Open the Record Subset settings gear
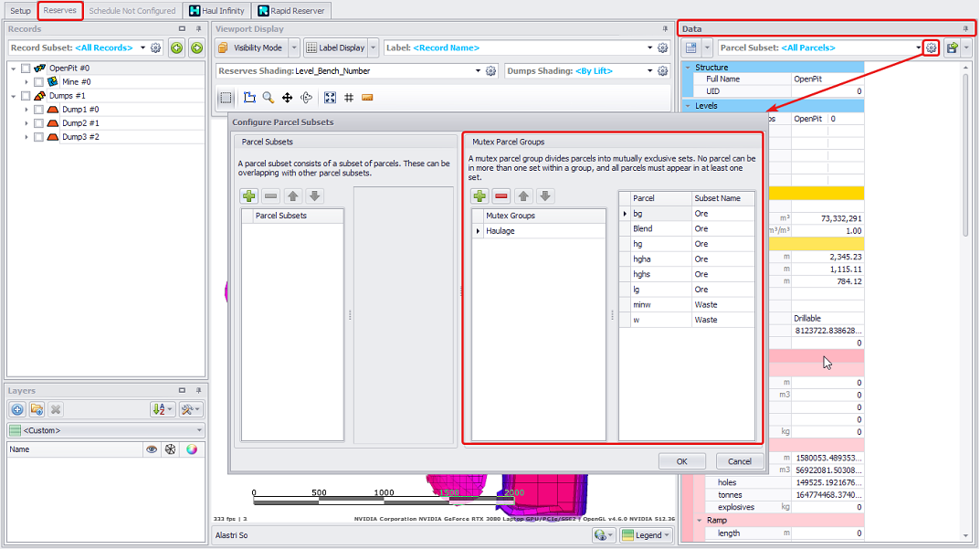This screenshot has height=549, width=980. pyautogui.click(x=155, y=48)
